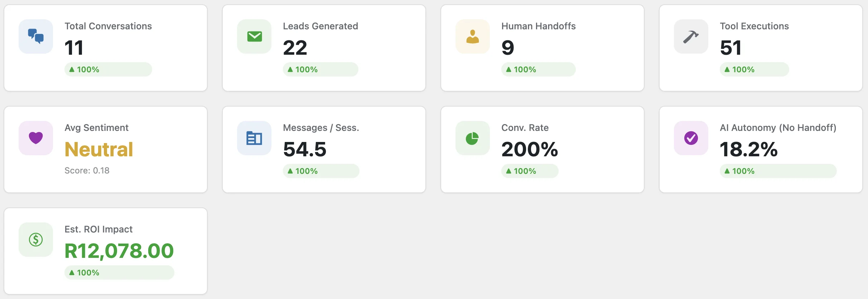Click the Total Conversations chat bubbles icon

pyautogui.click(x=36, y=36)
